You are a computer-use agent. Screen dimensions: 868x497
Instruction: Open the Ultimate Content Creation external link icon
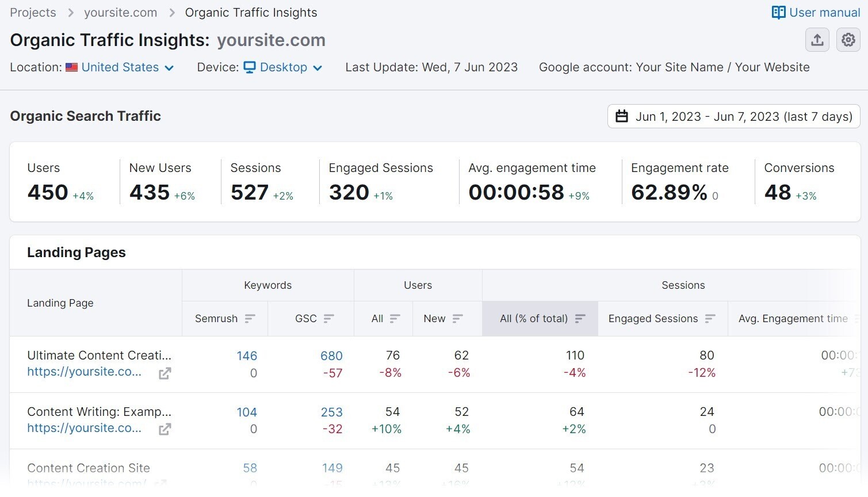tap(165, 373)
